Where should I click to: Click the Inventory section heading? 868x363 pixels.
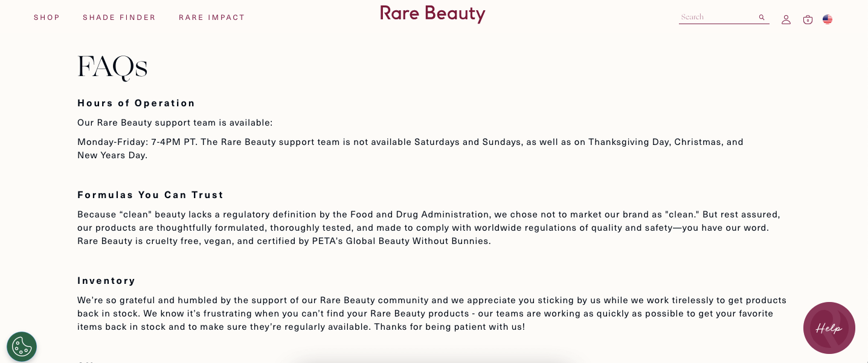coord(106,280)
